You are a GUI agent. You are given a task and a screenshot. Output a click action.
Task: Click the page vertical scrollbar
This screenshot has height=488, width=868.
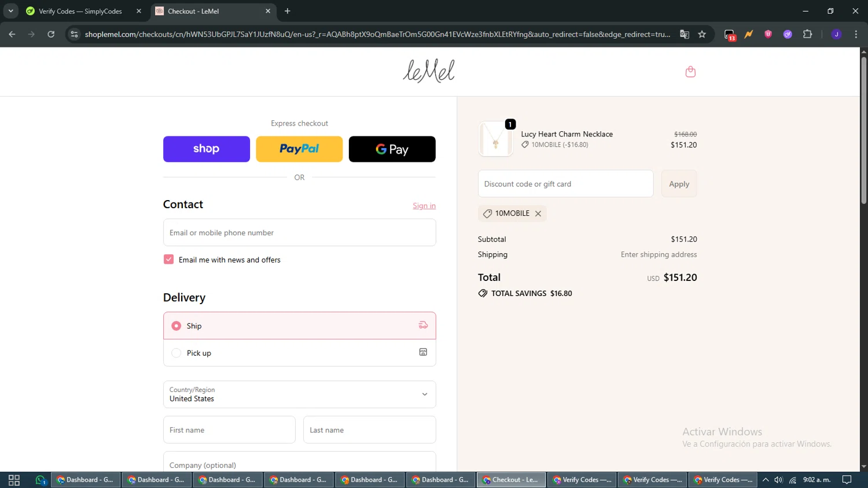pyautogui.click(x=863, y=130)
